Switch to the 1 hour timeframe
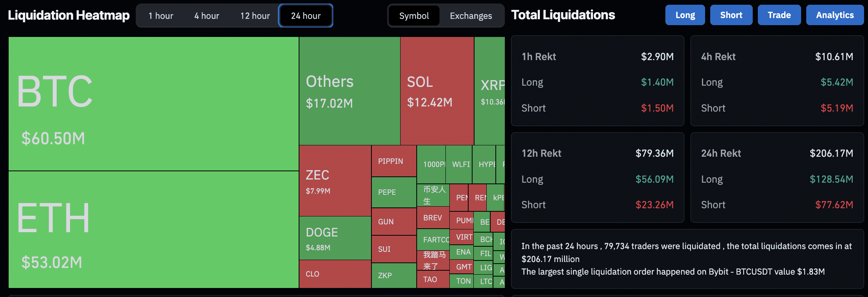 pos(161,16)
